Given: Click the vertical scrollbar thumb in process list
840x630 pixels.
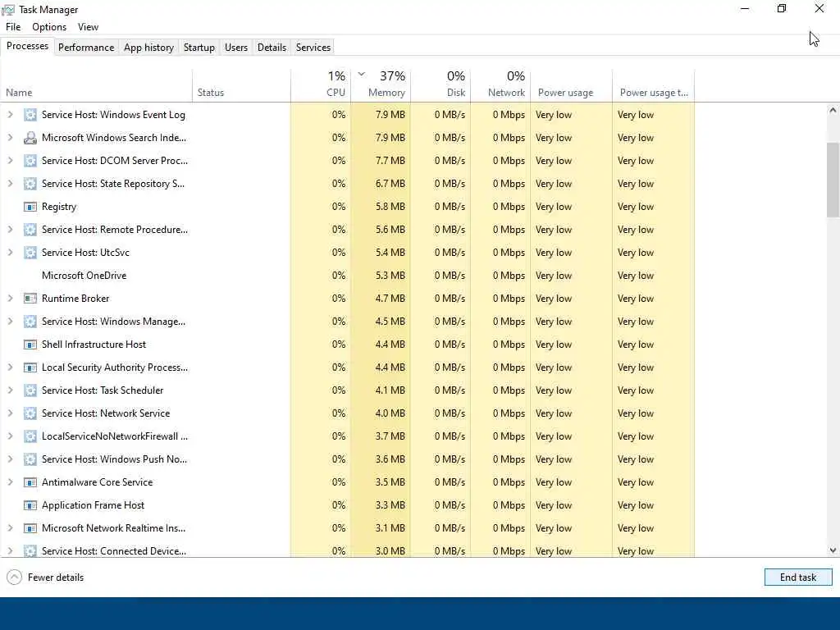Looking at the screenshot, I should [x=833, y=180].
